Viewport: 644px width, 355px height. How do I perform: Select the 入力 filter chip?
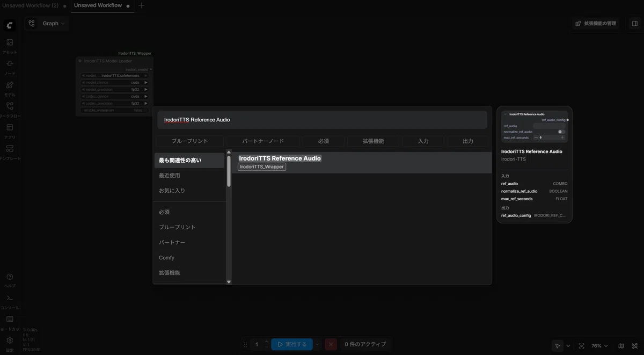click(x=423, y=141)
